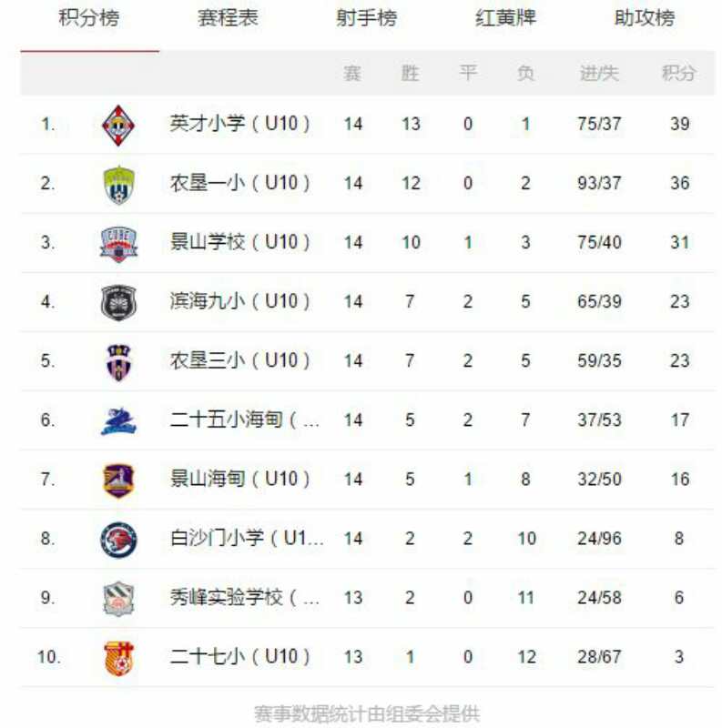The width and height of the screenshot is (722, 728).
Task: Click the 进/失 column header
Action: pos(599,73)
